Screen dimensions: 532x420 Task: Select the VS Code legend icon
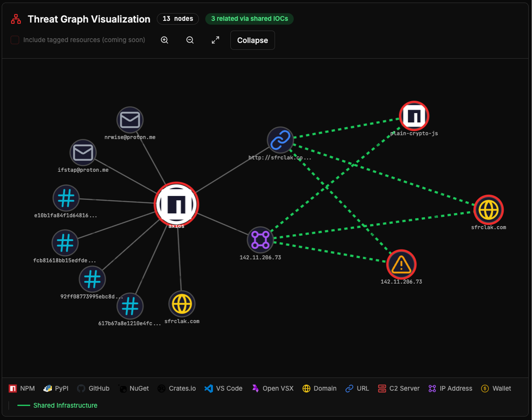tap(209, 388)
